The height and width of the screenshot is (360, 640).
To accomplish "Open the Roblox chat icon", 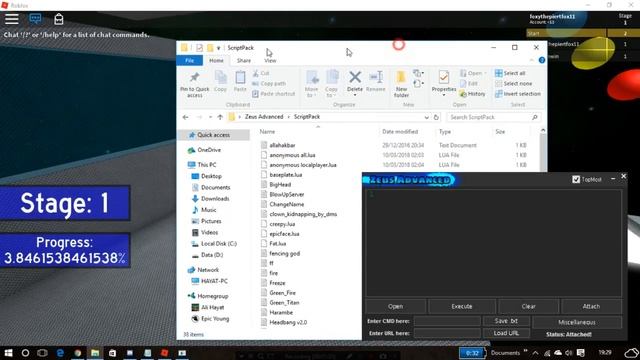I will point(35,19).
